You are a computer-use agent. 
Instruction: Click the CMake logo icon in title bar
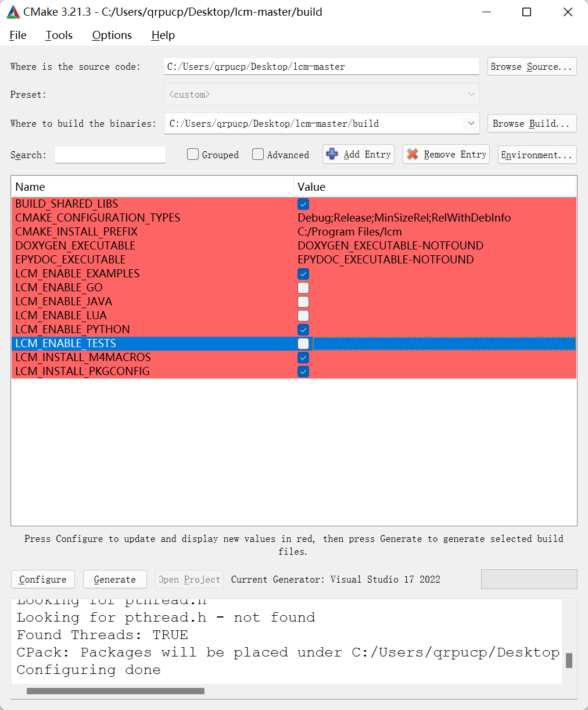click(x=13, y=12)
